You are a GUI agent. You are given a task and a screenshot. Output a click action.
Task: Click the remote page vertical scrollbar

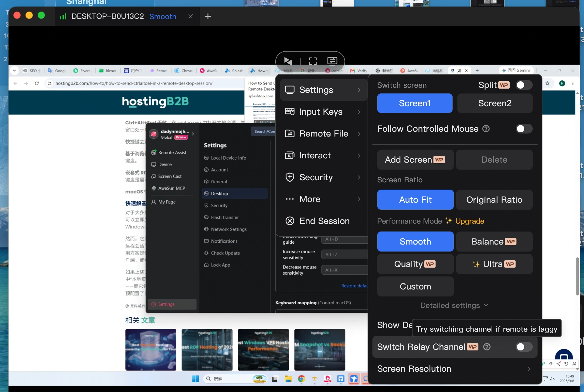[x=577, y=276]
